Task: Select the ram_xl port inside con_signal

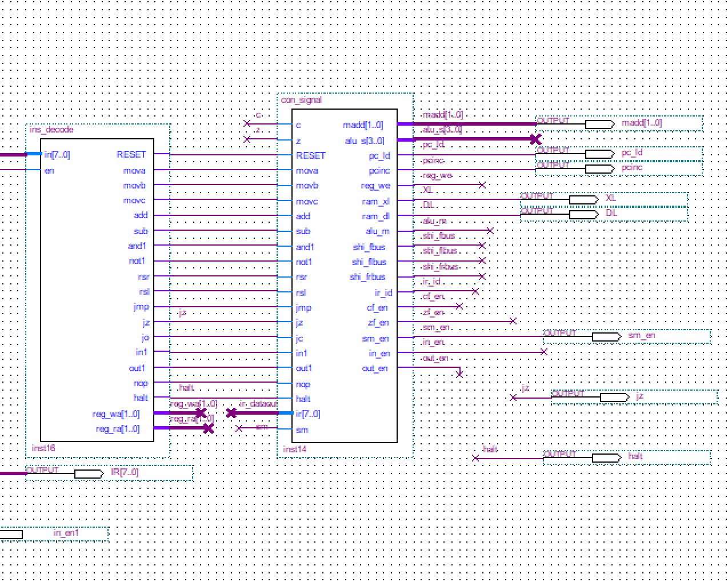Action: 376,201
